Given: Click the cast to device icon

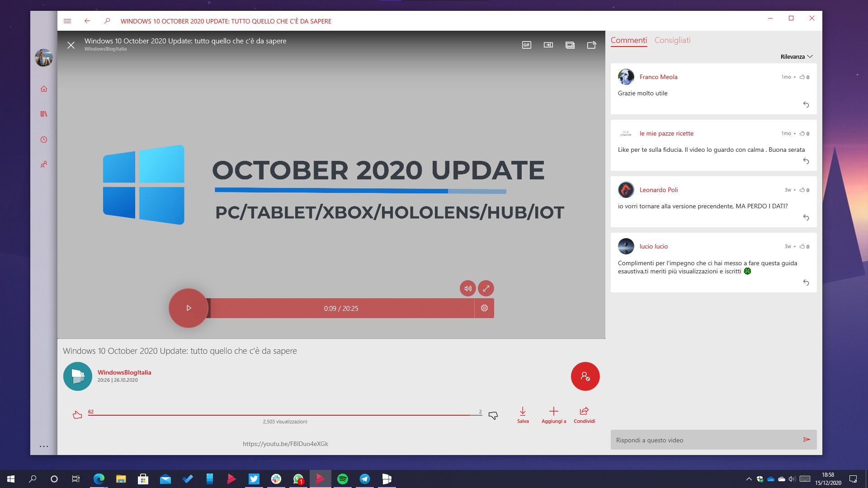Looking at the screenshot, I should [x=592, y=45].
